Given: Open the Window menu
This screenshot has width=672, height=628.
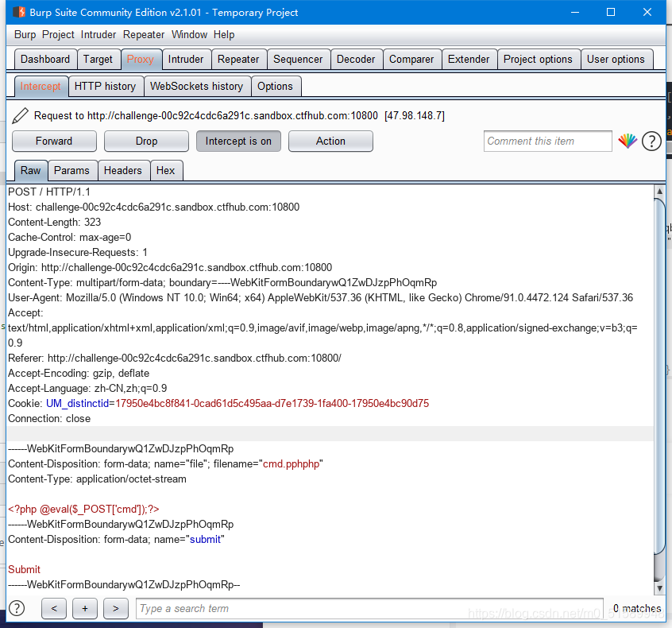Looking at the screenshot, I should [189, 35].
